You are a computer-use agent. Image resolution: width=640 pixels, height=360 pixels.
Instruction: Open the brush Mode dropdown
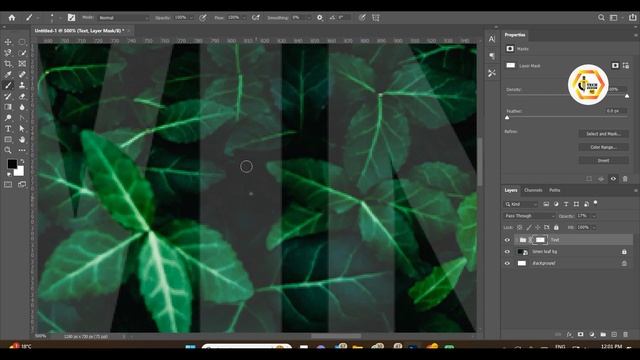[x=124, y=18]
